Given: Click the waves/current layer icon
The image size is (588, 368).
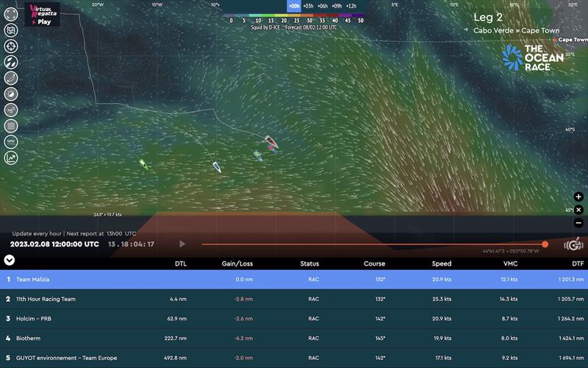Looking at the screenshot, I should click(11, 142).
